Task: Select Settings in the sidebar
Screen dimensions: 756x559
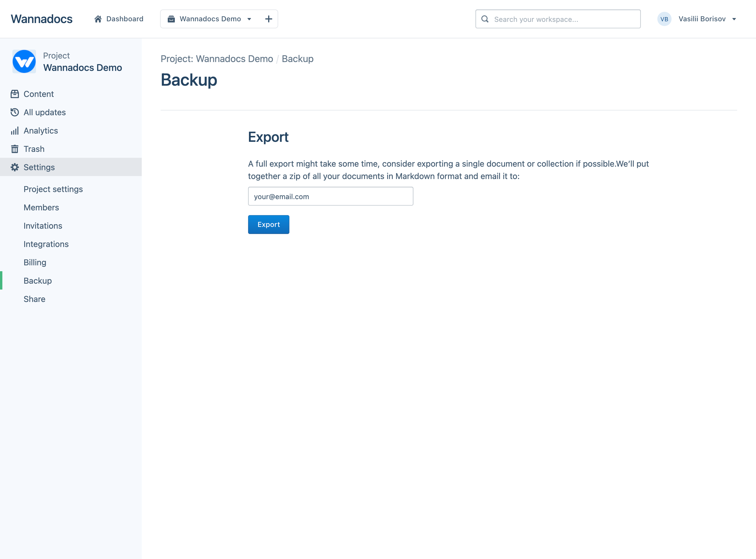Action: tap(71, 167)
